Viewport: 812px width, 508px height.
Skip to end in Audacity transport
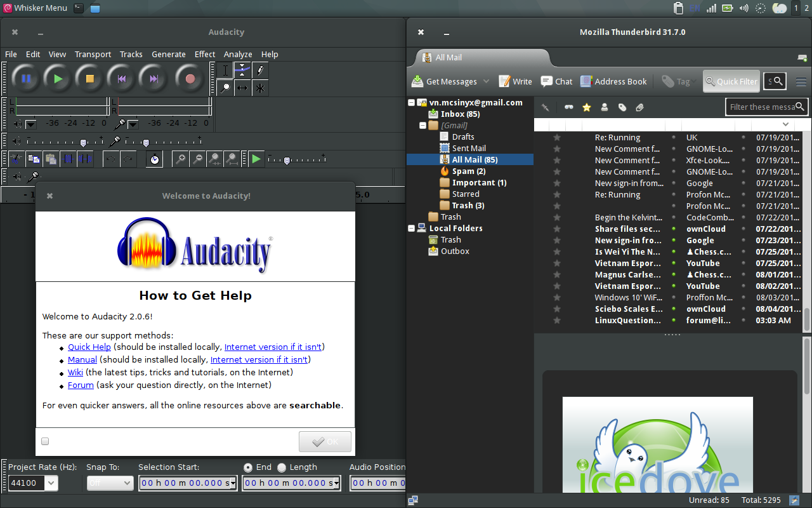(154, 79)
